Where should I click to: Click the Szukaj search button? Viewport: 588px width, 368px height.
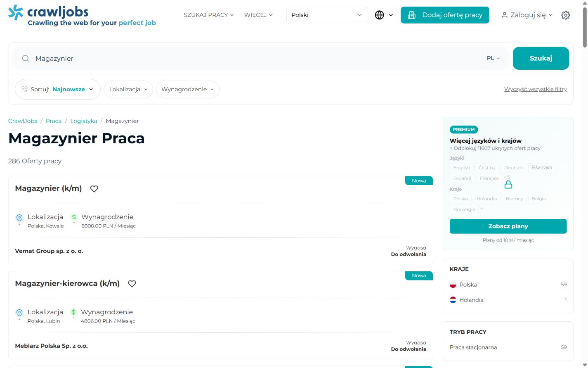point(541,58)
